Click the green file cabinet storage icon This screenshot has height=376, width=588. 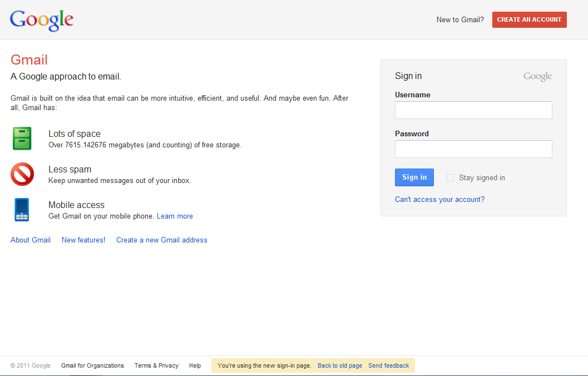click(22, 138)
